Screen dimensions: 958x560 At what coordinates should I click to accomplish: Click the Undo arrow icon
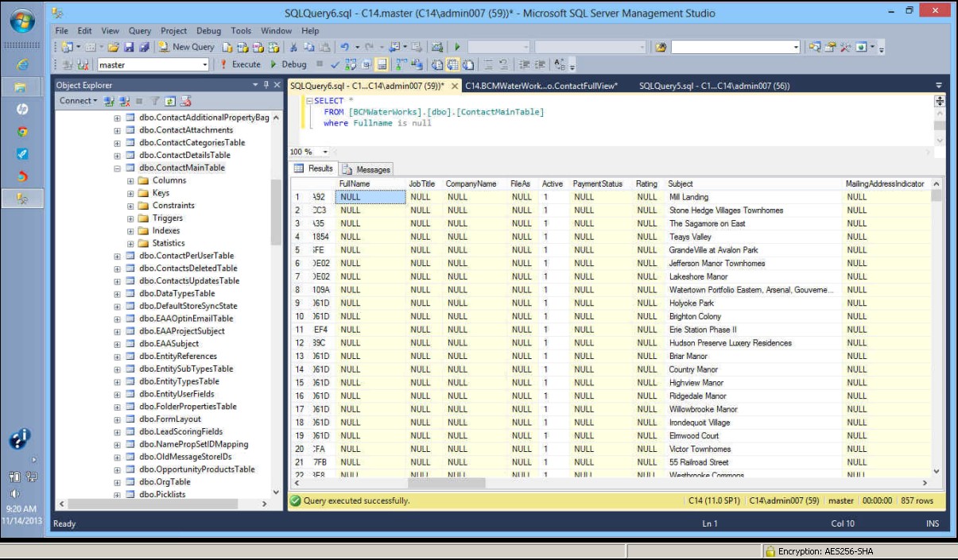click(344, 47)
